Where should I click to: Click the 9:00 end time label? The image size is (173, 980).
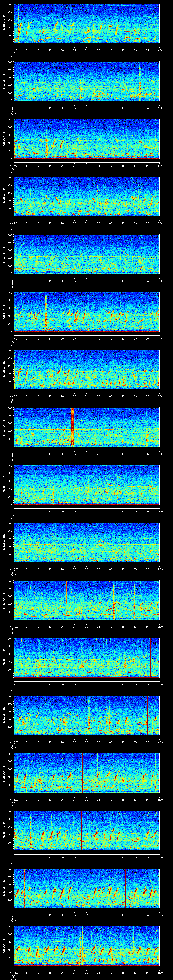[160, 454]
